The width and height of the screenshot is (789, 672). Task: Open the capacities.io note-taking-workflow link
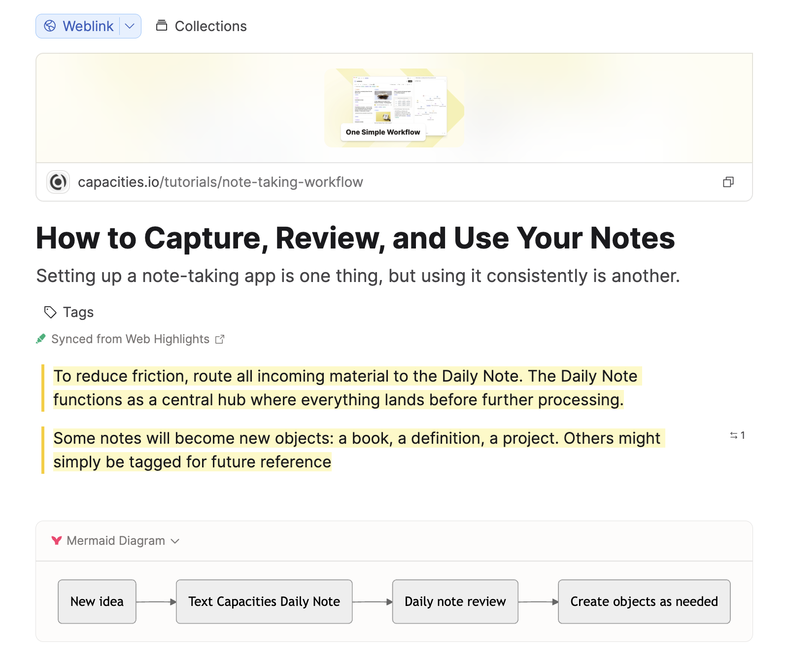click(x=220, y=182)
